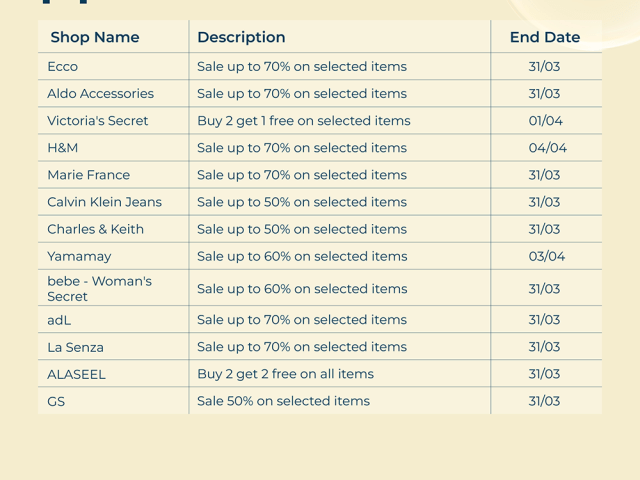The height and width of the screenshot is (480, 640).
Task: Click the GS shop name
Action: click(56, 401)
